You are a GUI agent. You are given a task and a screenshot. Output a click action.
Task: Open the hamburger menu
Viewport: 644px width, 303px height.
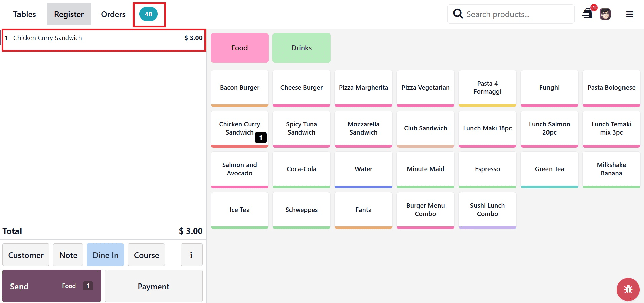click(630, 14)
